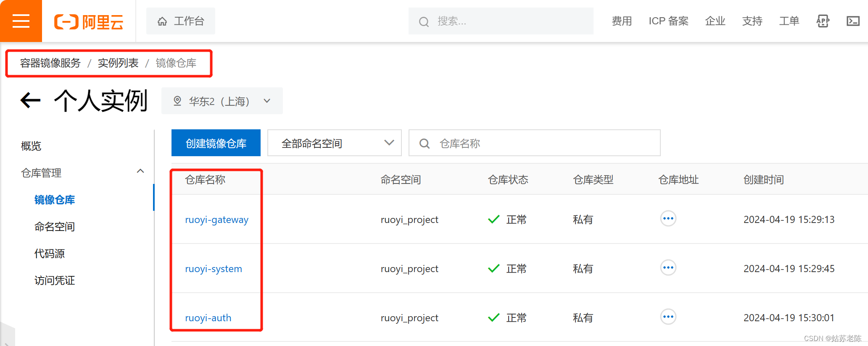Image resolution: width=868 pixels, height=346 pixels.
Task: Click the 创建时间 column header
Action: tap(763, 180)
